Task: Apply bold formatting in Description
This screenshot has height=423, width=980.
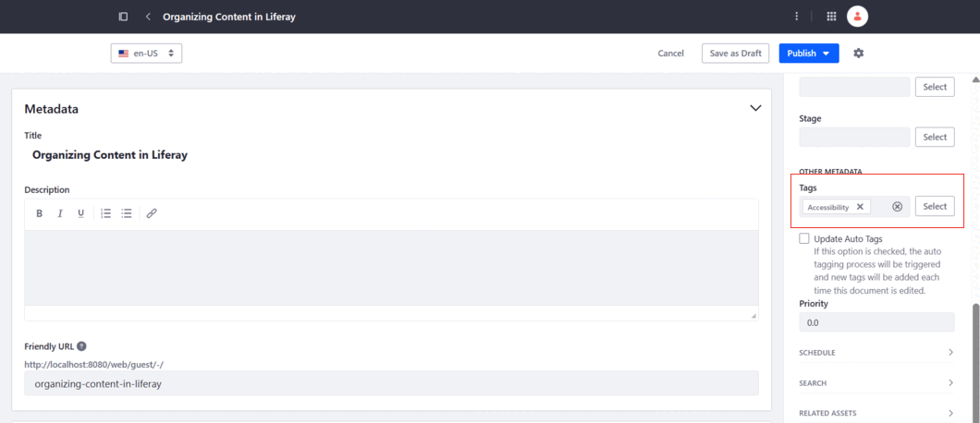Action: (40, 213)
